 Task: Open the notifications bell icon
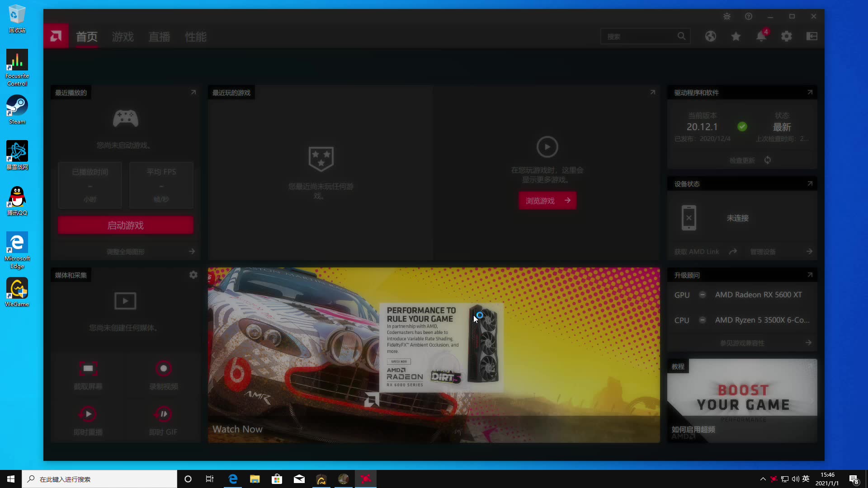[x=761, y=36]
